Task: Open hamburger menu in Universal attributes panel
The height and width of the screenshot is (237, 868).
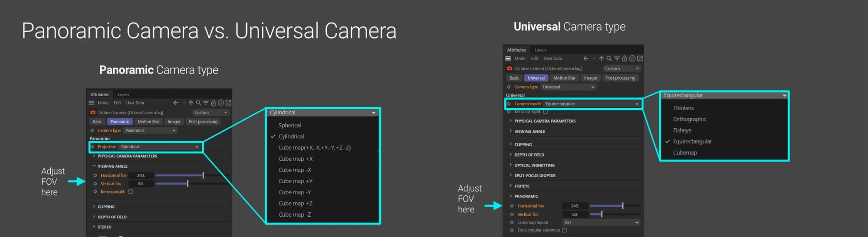Action: (508, 58)
